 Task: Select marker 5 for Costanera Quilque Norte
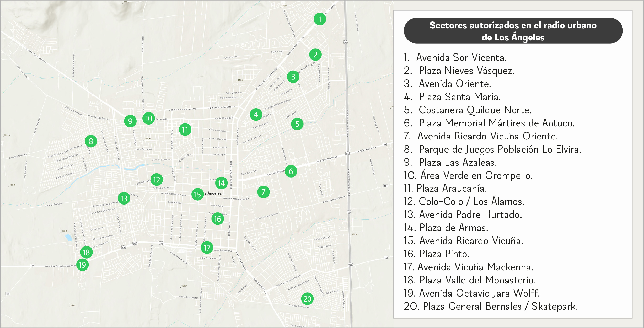[x=298, y=123]
